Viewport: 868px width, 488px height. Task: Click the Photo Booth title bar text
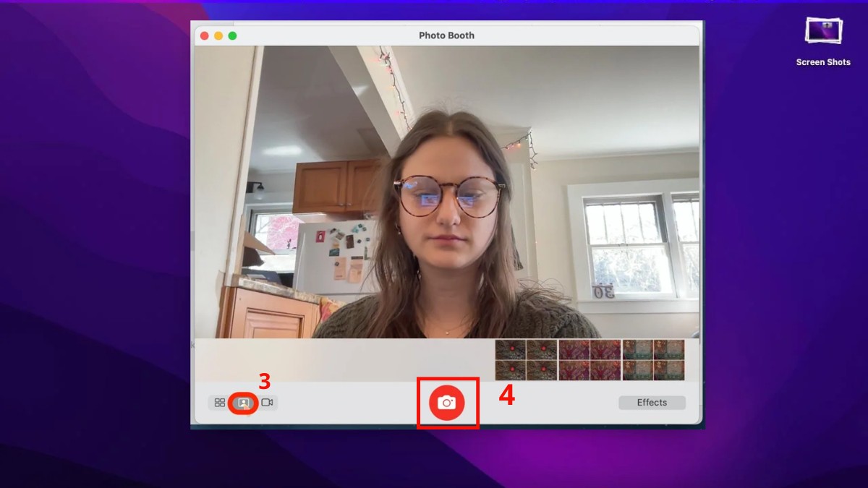(446, 35)
